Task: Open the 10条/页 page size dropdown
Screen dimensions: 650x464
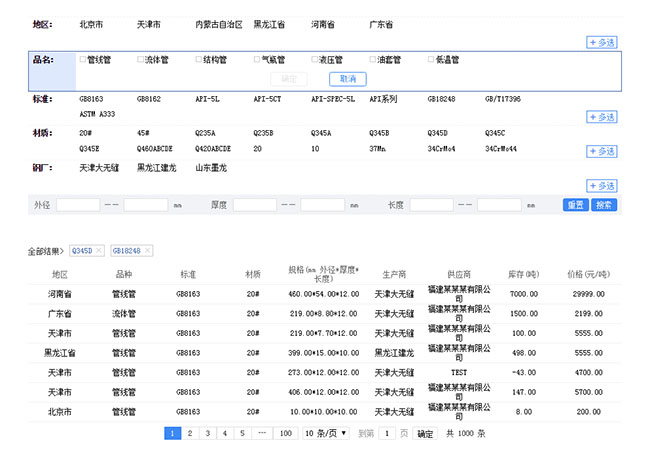Action: tap(326, 433)
